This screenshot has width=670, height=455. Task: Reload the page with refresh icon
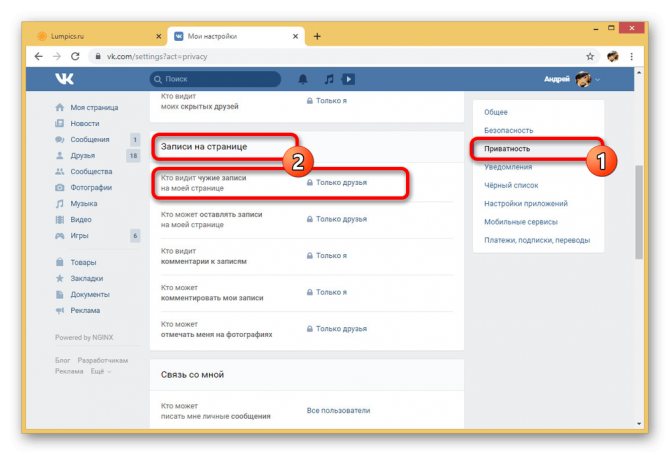[75, 56]
